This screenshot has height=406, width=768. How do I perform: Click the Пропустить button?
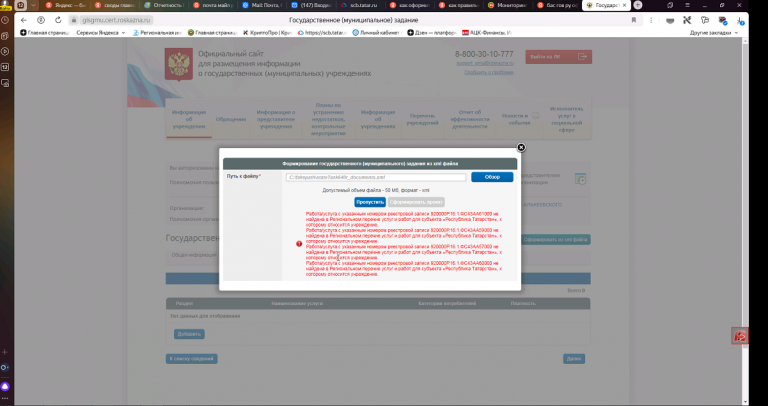370,202
